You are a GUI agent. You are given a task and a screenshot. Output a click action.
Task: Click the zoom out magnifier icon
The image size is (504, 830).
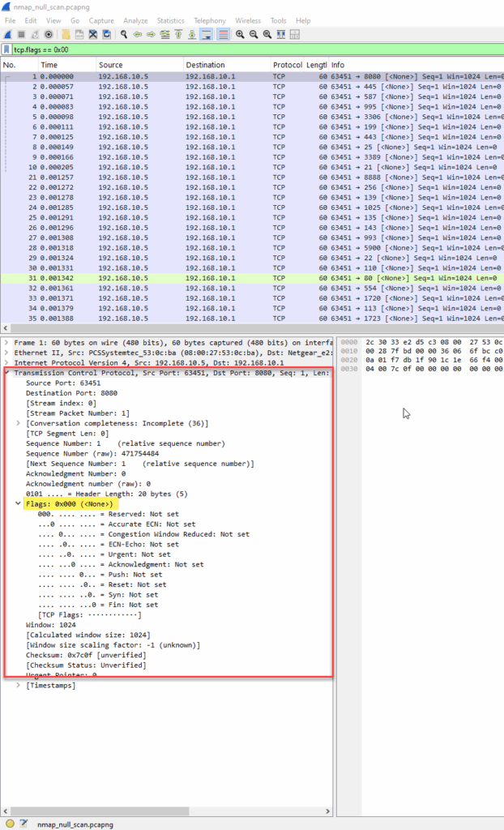point(254,34)
